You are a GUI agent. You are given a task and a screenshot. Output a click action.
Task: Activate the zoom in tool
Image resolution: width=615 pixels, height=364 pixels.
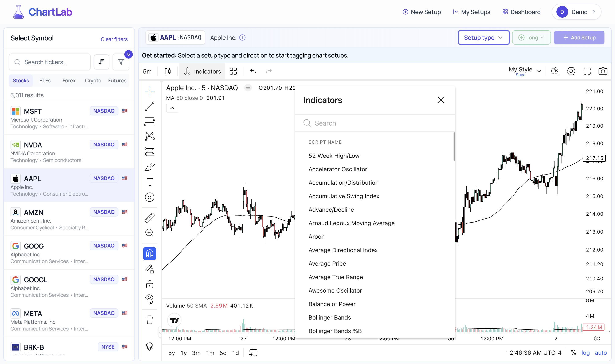pyautogui.click(x=149, y=233)
